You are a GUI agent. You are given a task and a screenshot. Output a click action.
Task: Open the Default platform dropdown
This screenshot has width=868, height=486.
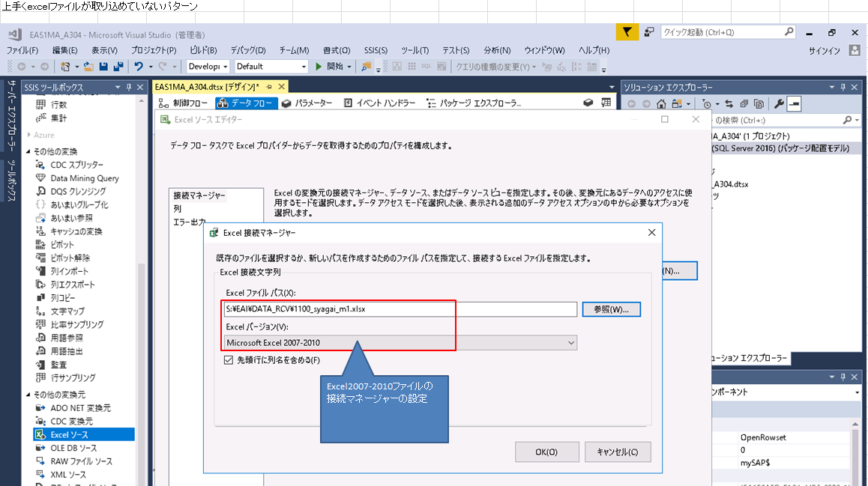pos(271,67)
